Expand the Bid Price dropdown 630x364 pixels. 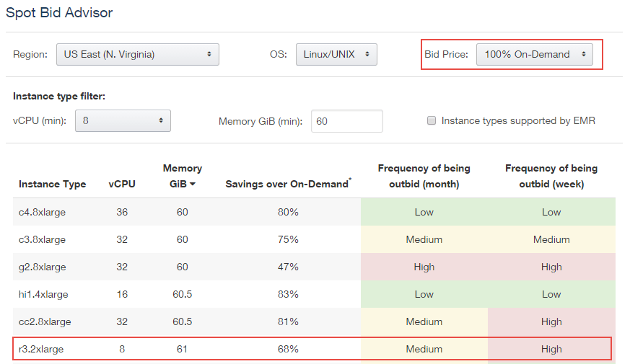click(534, 54)
